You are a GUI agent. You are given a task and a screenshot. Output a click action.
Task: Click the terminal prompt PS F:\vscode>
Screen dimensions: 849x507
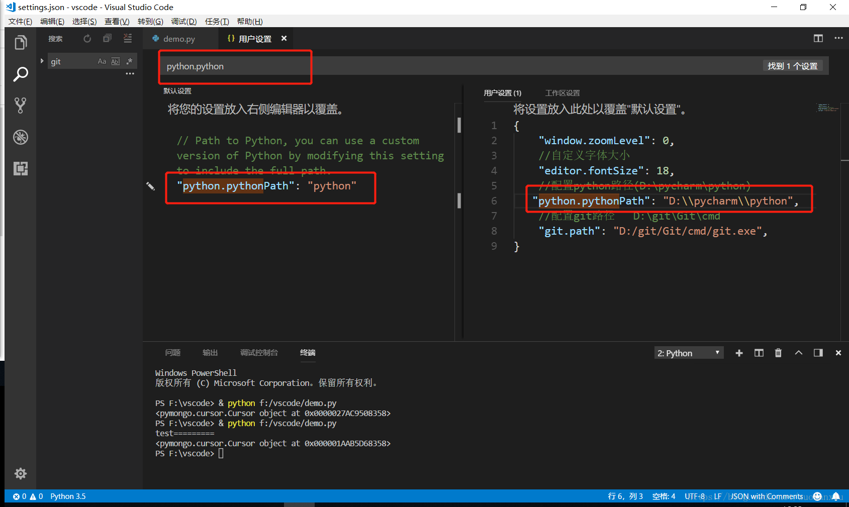pyautogui.click(x=185, y=453)
